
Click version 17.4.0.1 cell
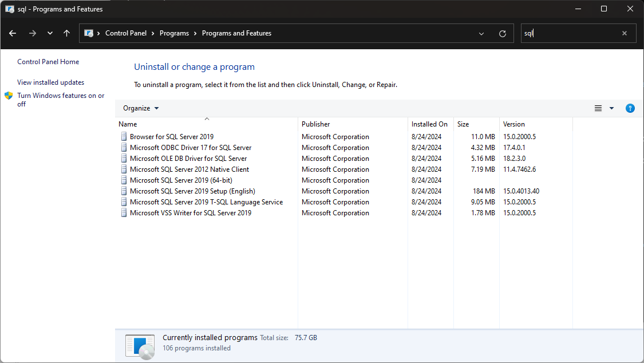[514, 147]
